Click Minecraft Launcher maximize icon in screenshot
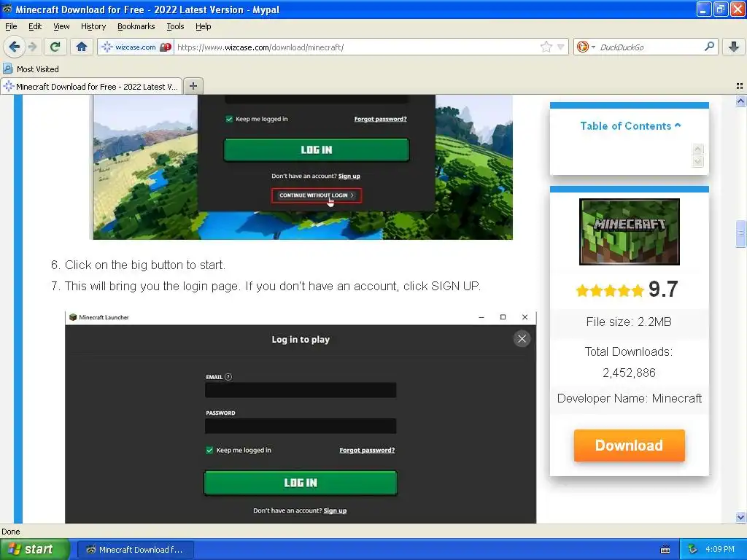 pyautogui.click(x=503, y=317)
